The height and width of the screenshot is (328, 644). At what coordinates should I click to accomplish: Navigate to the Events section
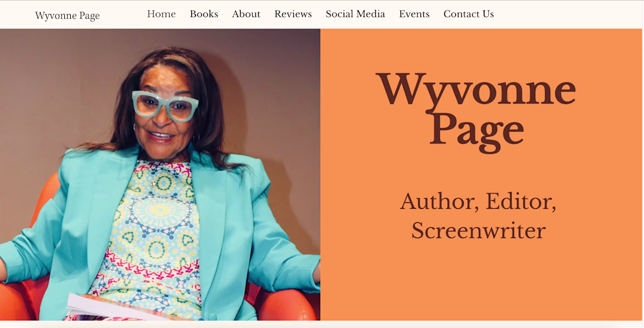click(414, 15)
